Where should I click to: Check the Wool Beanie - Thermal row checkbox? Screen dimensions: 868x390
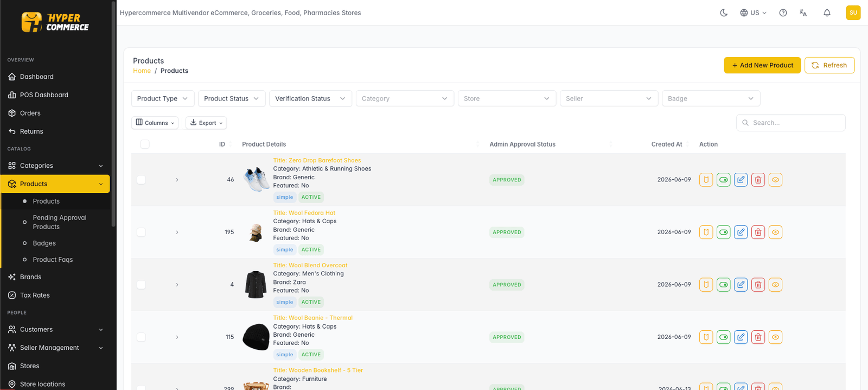tap(142, 337)
